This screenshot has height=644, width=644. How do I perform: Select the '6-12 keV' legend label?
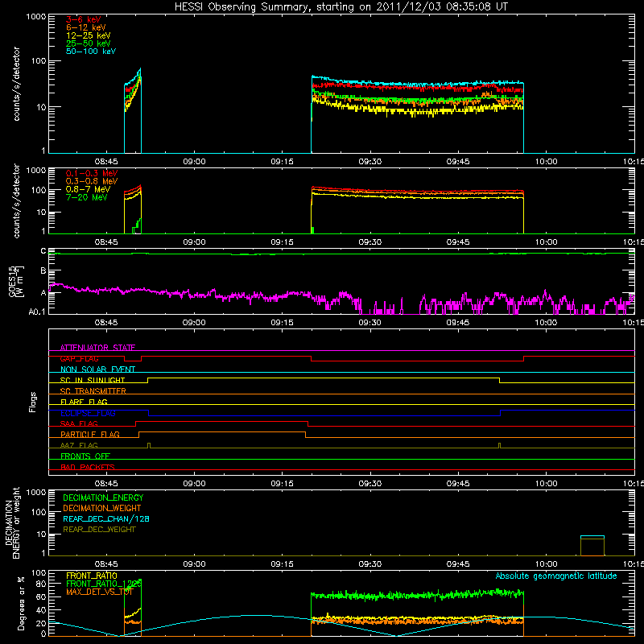tap(86, 27)
